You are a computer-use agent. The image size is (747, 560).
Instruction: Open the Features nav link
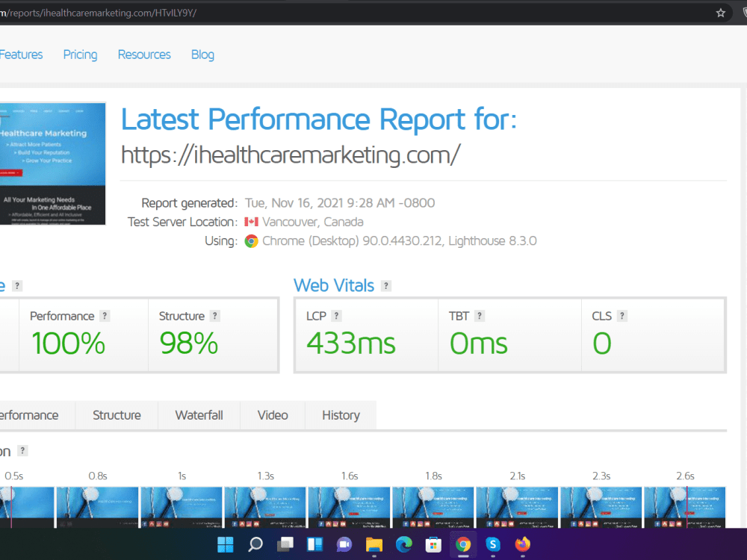coord(21,55)
